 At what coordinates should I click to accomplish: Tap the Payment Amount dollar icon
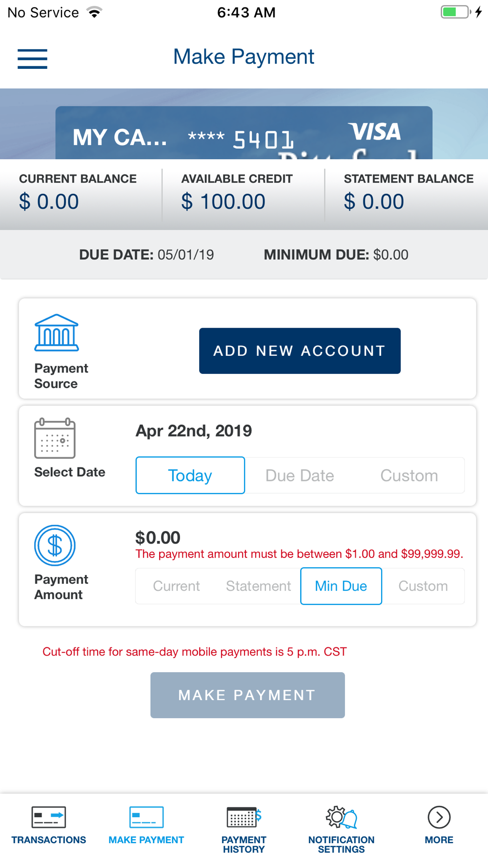(x=55, y=545)
